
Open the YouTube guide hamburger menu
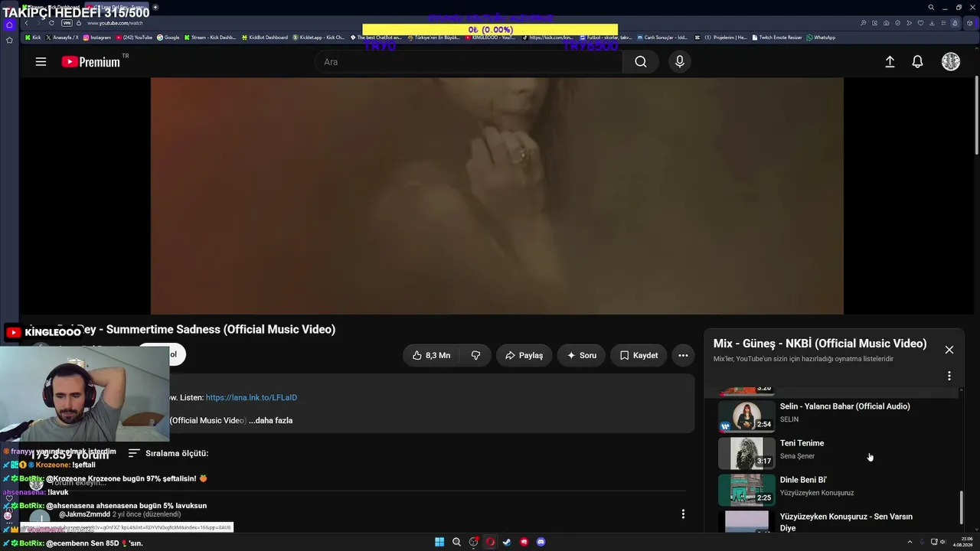(x=41, y=62)
